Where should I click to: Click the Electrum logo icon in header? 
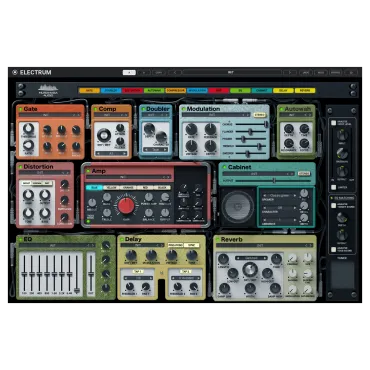15,72
